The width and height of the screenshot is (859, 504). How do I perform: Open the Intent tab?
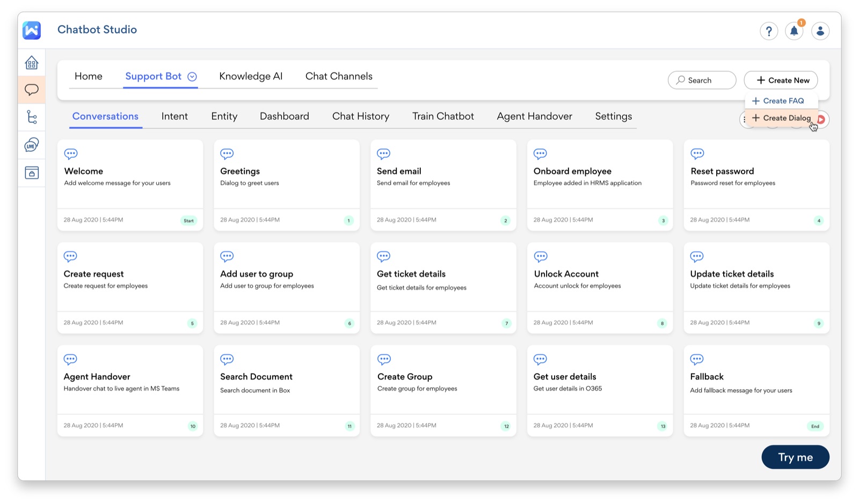[174, 116]
